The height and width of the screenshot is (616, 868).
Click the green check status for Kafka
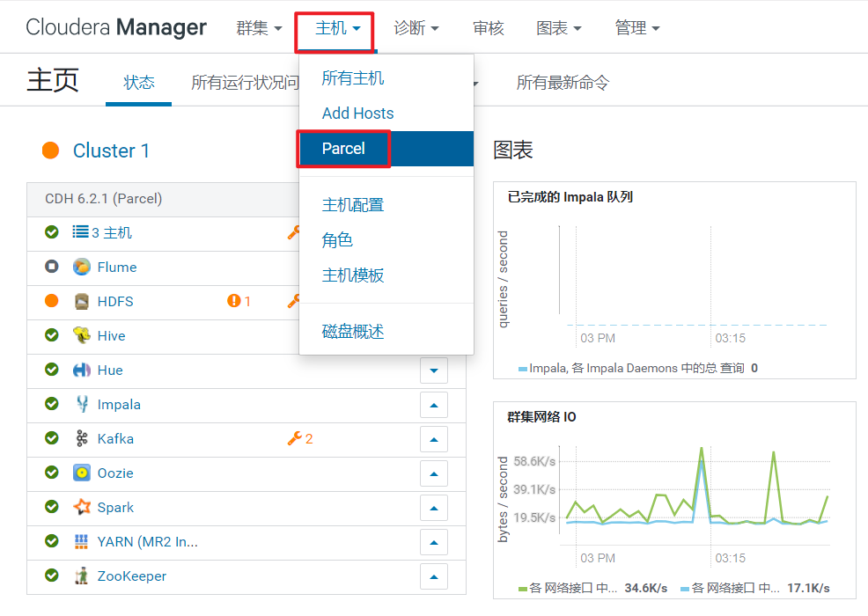pyautogui.click(x=51, y=437)
